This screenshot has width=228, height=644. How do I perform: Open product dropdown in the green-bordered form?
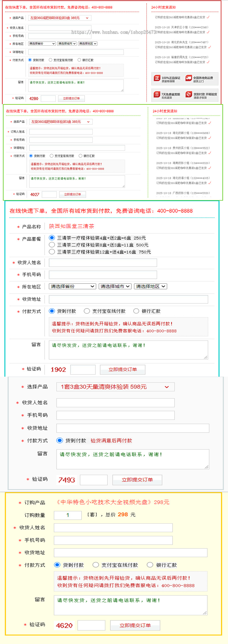click(x=61, y=122)
